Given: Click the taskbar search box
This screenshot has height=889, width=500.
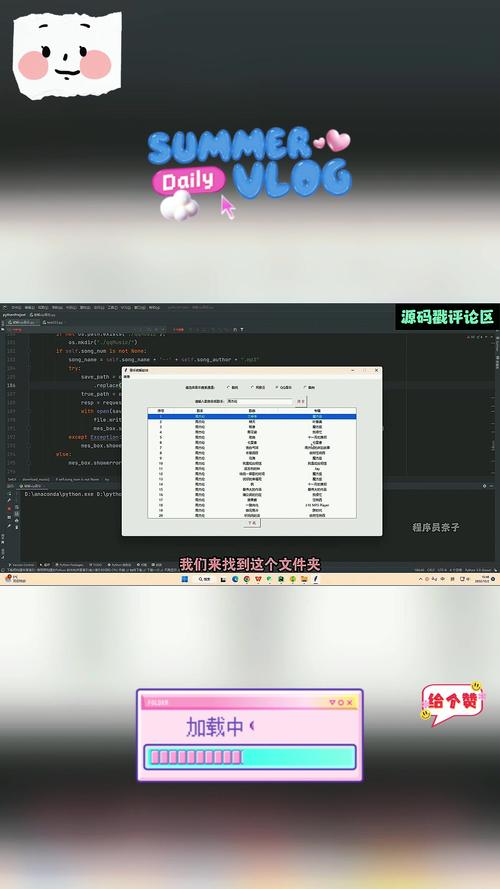Looking at the screenshot, I should [x=204, y=579].
